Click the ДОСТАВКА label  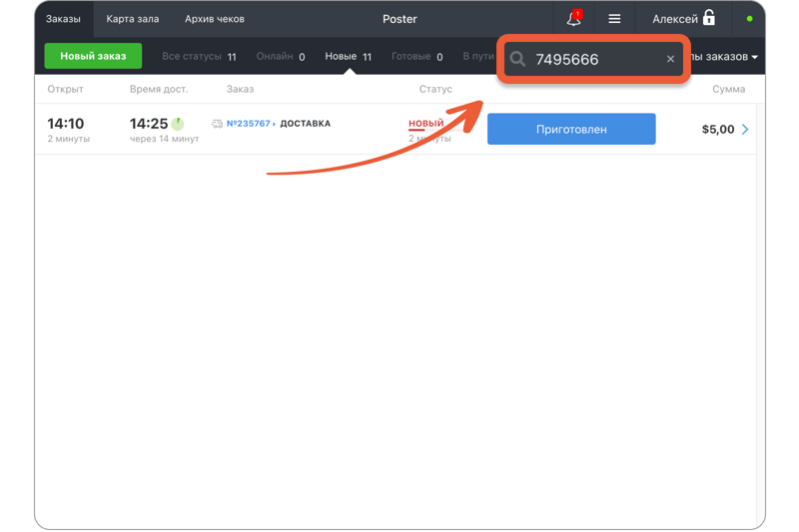point(306,124)
